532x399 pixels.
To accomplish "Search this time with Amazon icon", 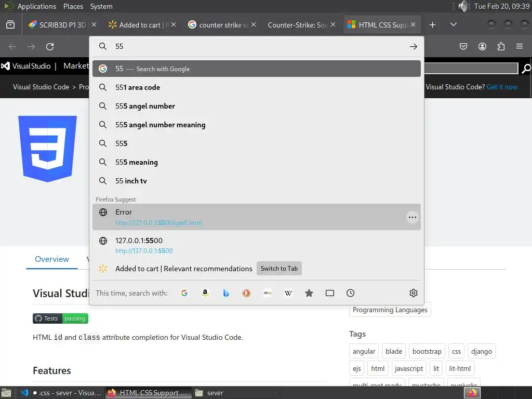I will [x=205, y=293].
